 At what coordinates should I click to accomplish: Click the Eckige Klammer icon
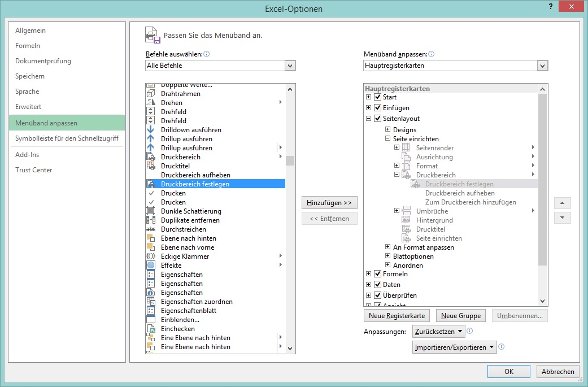point(151,256)
